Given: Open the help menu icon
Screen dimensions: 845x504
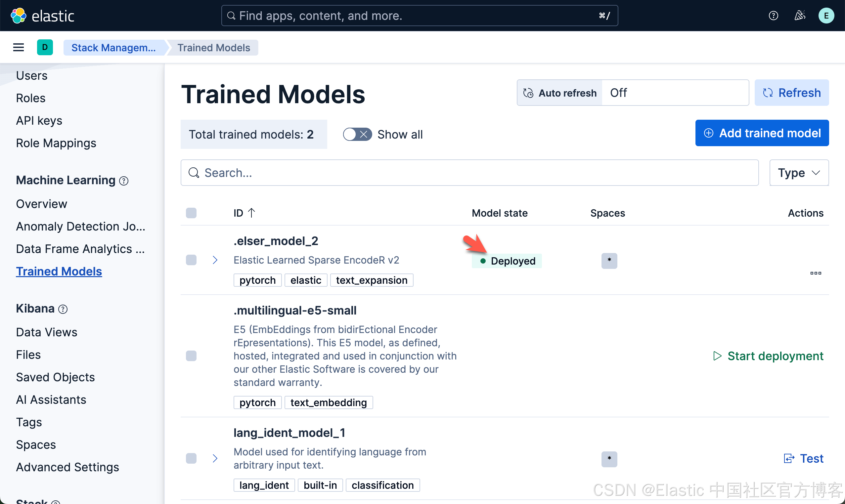Looking at the screenshot, I should point(773,16).
